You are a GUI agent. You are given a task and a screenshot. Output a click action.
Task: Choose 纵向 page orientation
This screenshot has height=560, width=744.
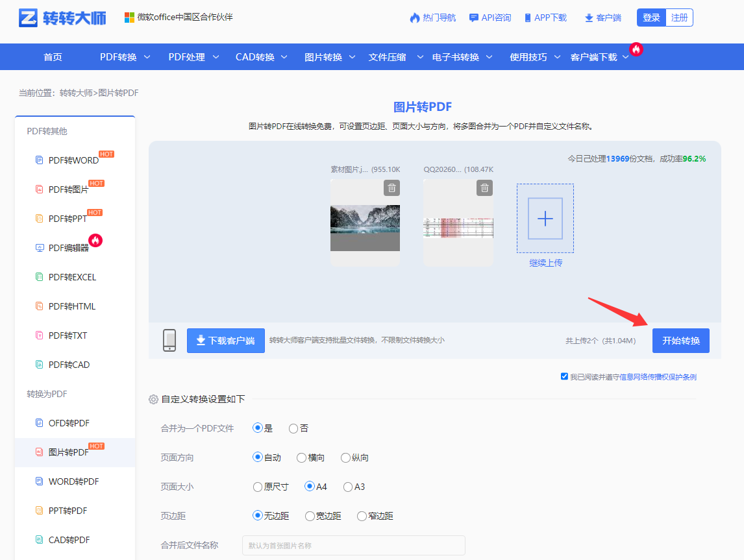(345, 457)
